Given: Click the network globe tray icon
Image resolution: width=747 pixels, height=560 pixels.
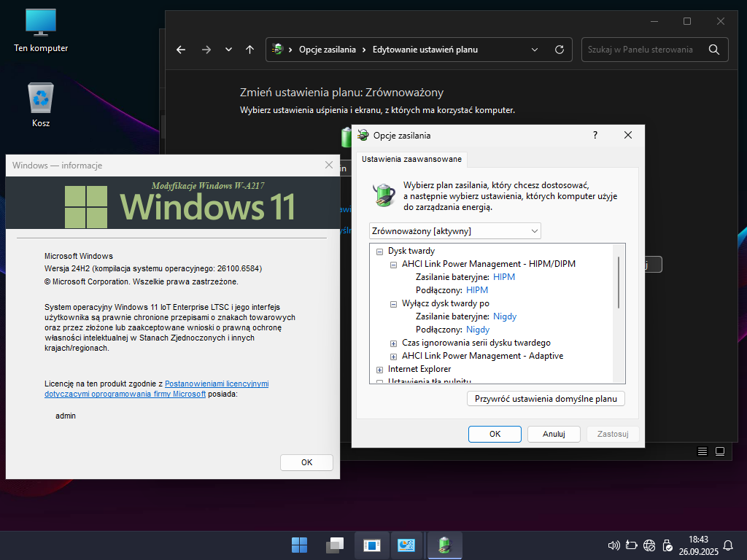Looking at the screenshot, I should click(x=649, y=545).
